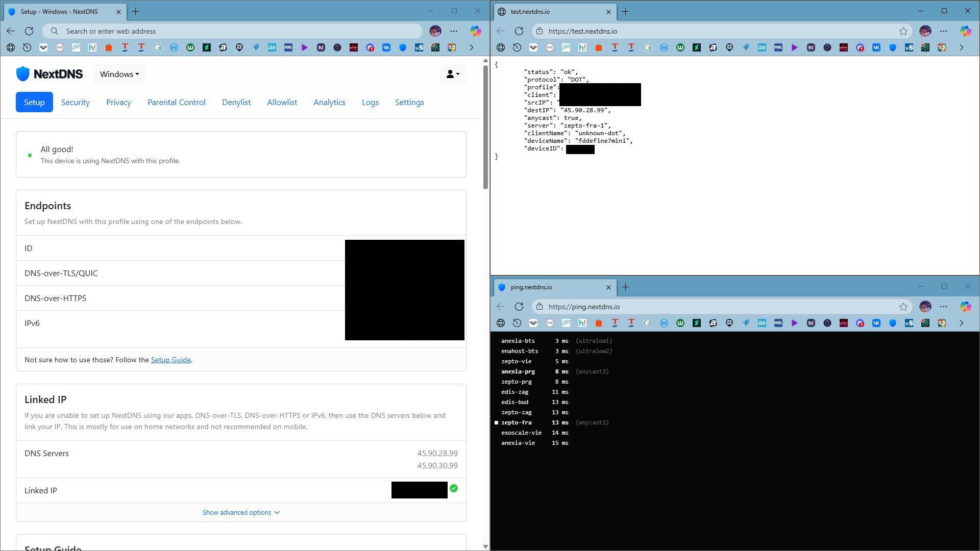Viewport: 980px width, 551px height.
Task: Reload the ping.nextdns.io page
Action: (x=519, y=307)
